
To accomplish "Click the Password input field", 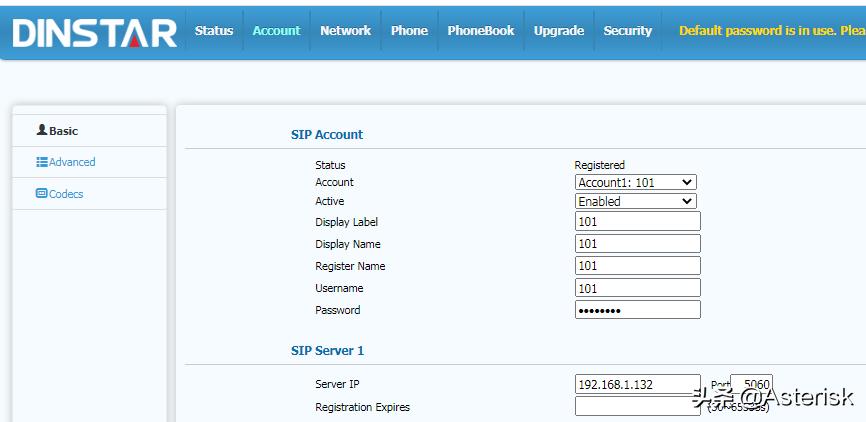I will pyautogui.click(x=637, y=310).
